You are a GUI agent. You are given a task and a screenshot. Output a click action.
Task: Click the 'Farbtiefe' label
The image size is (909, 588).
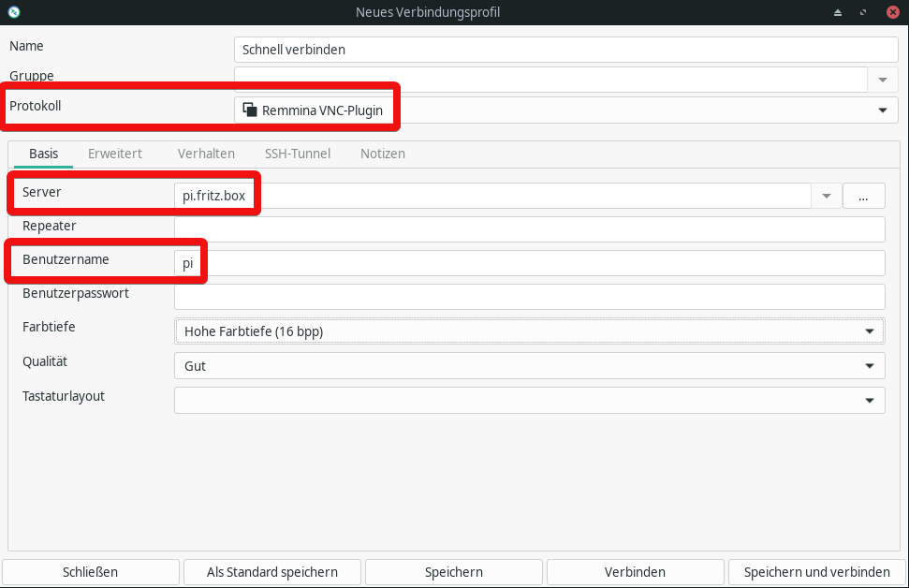point(49,327)
